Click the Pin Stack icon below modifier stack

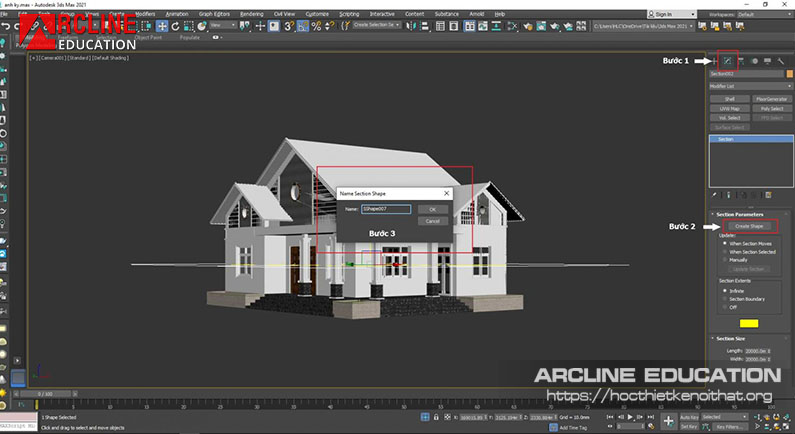coord(714,195)
